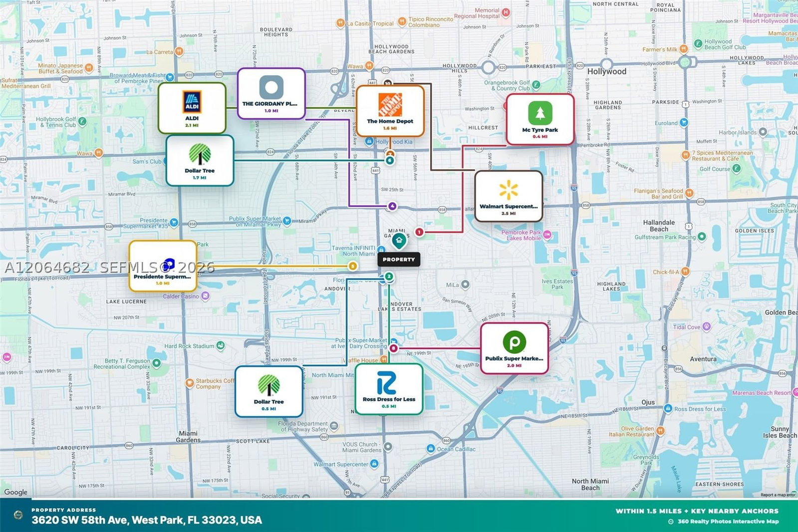Viewport: 798px width, 532px height.
Task: Click the Flanigan's Seafood Bar restaurant pin
Action: (689, 193)
